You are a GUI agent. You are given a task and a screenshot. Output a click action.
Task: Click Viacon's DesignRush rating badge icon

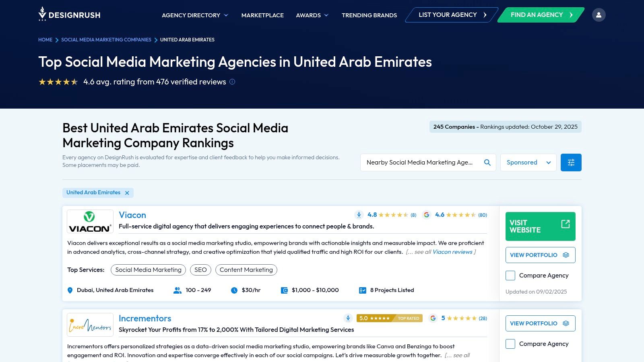(x=359, y=215)
